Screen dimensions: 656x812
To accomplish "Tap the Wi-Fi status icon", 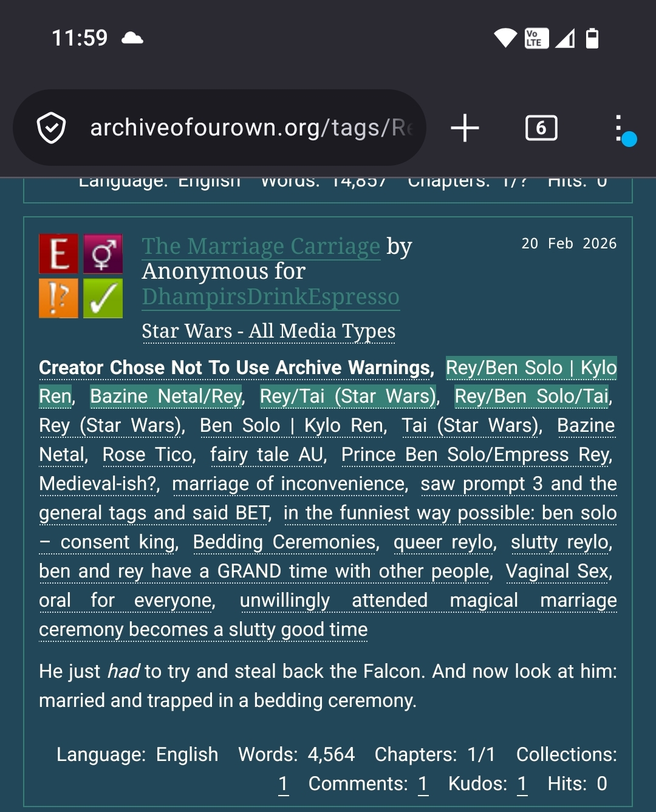I will click(505, 38).
